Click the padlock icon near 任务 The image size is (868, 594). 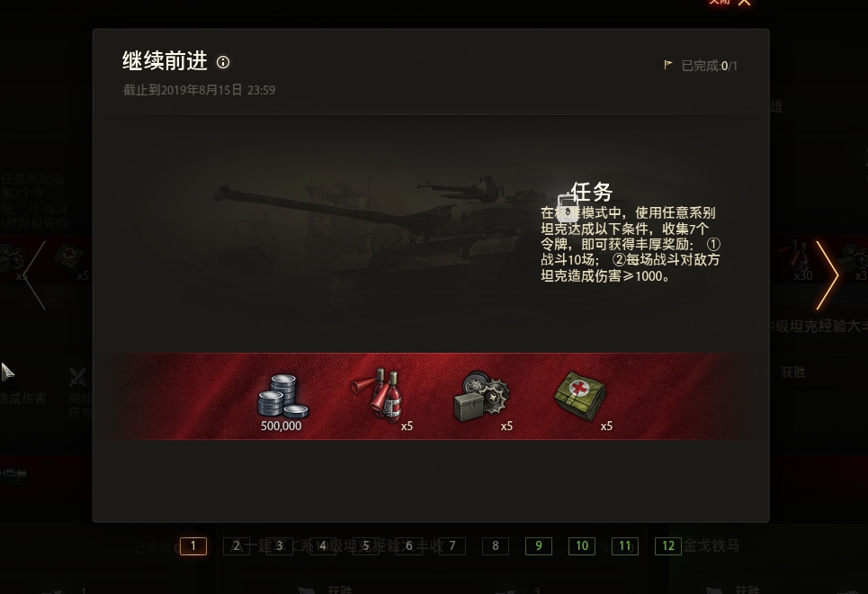(568, 208)
